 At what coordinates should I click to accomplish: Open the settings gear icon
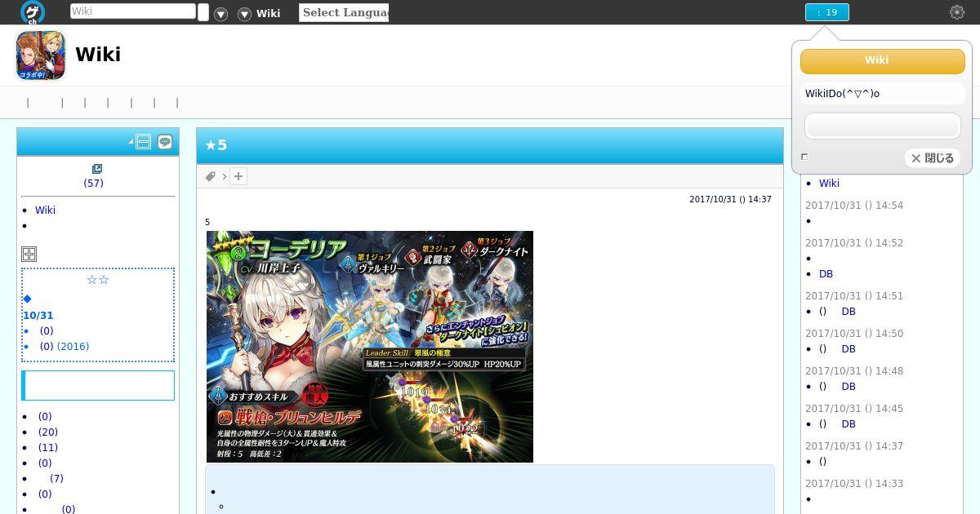957,12
